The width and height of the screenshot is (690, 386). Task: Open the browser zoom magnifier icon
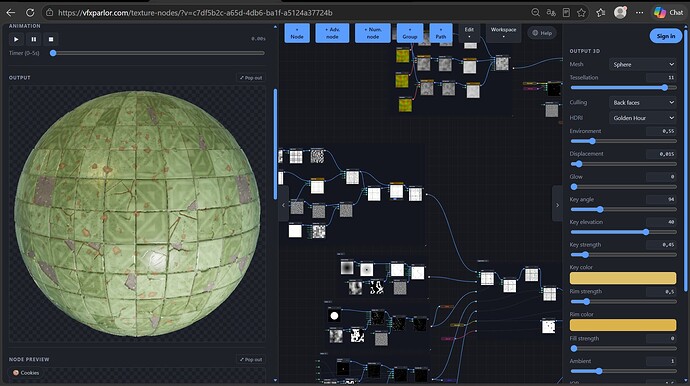535,13
